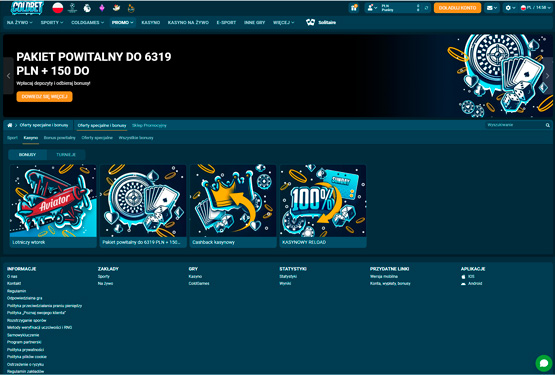The height and width of the screenshot is (375, 555).
Task: Click the search input field
Action: point(515,125)
